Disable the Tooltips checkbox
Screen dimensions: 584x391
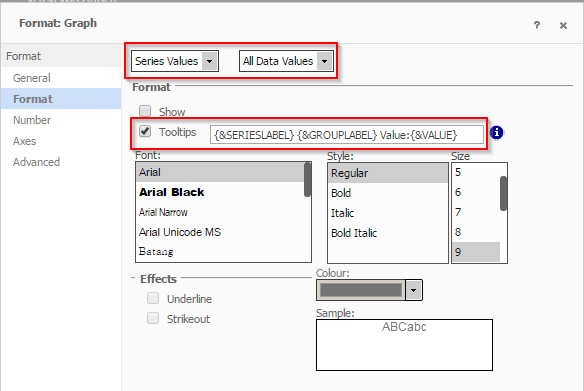[145, 131]
